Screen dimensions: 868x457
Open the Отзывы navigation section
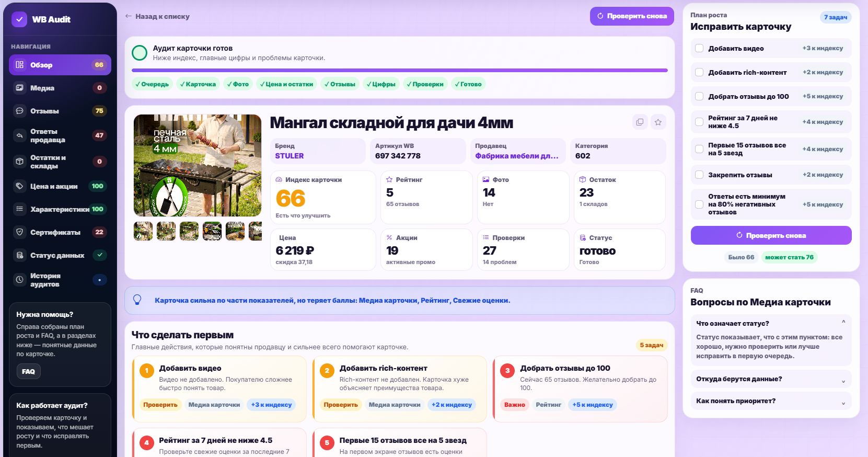coord(60,111)
